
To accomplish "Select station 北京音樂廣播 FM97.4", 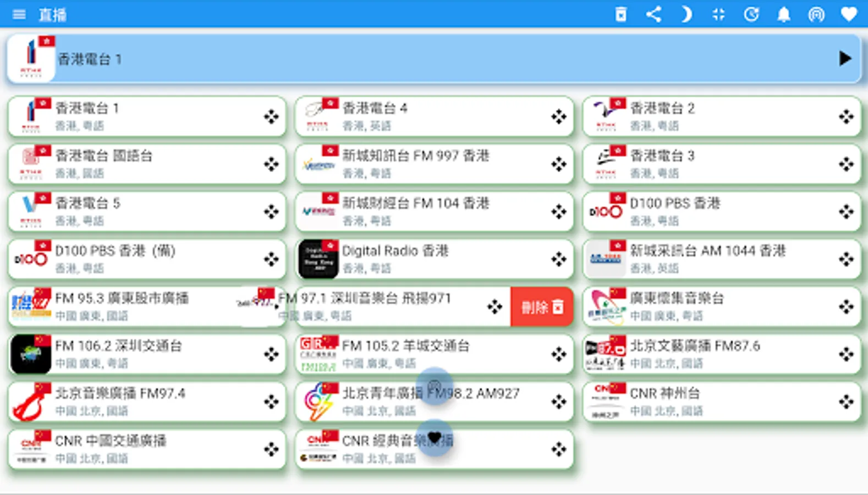I will coord(147,402).
